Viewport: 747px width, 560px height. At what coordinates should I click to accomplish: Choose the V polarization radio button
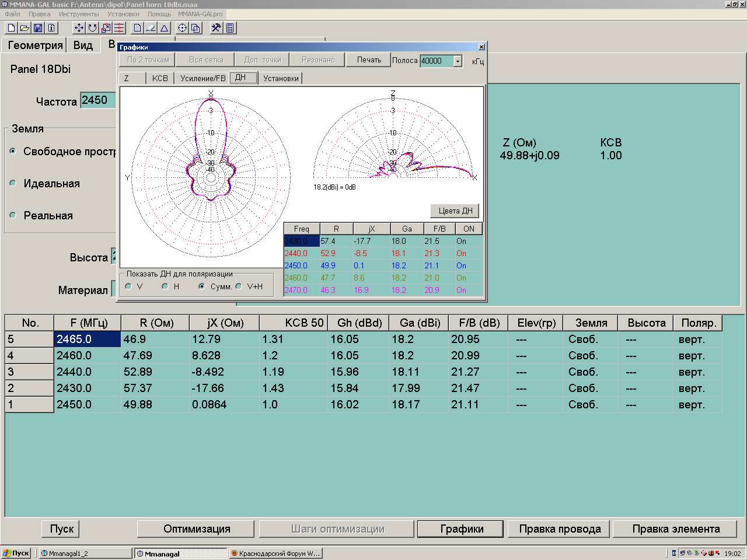click(x=129, y=286)
